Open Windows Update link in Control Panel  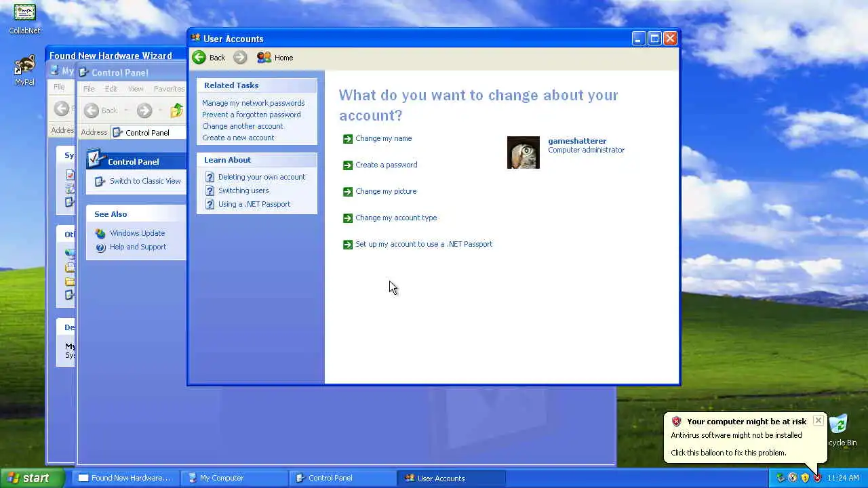[x=137, y=233]
